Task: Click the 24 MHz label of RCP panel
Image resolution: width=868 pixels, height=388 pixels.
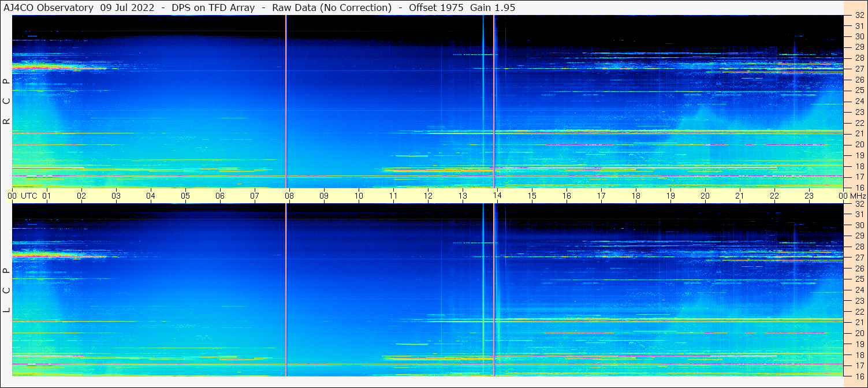Action: point(859,102)
